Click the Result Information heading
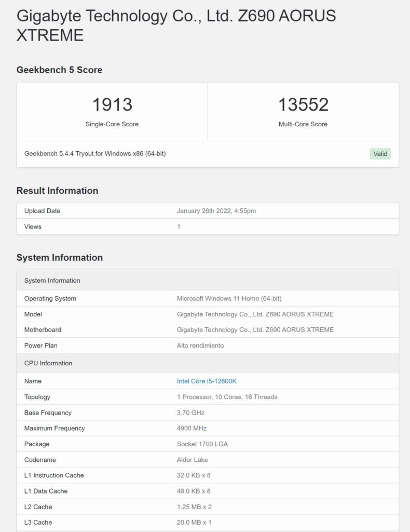 point(57,191)
